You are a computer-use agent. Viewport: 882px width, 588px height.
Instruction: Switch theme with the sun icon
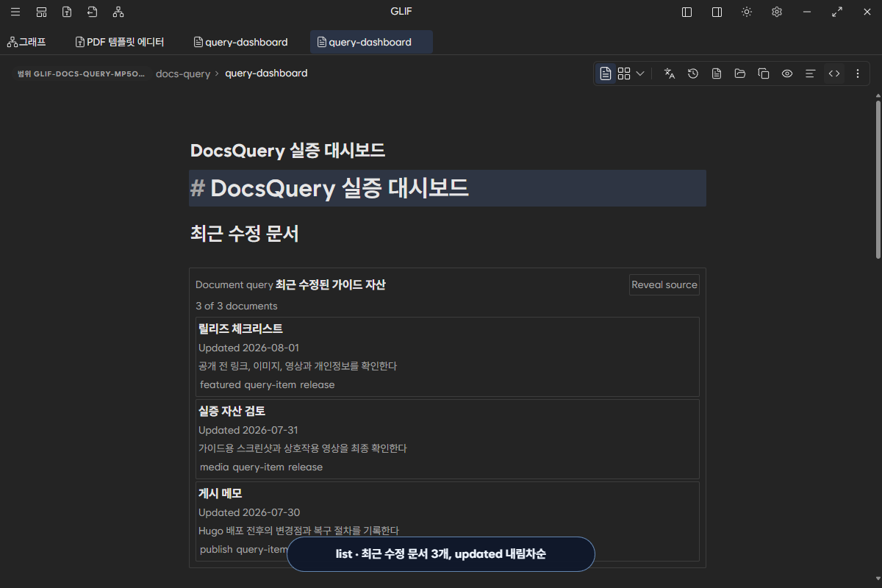pyautogui.click(x=747, y=12)
